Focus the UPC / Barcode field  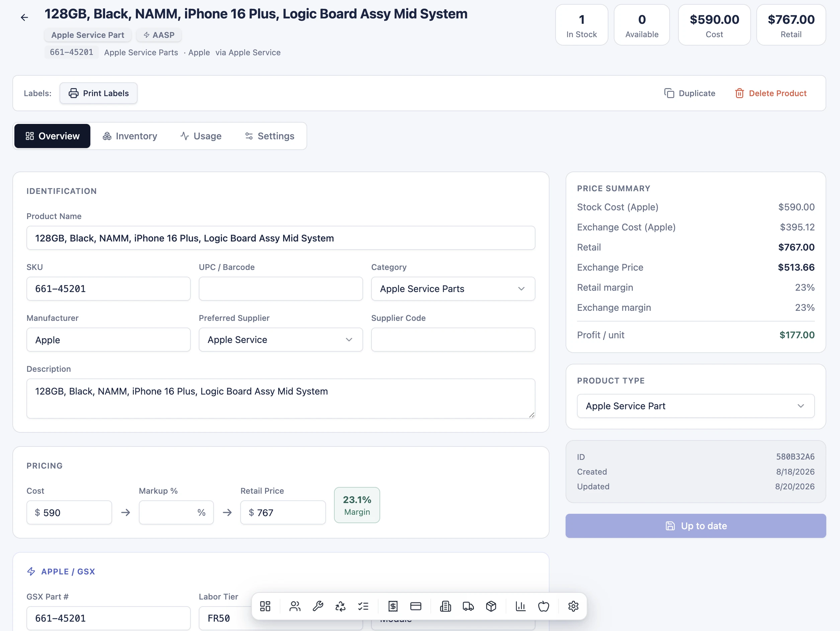pyautogui.click(x=281, y=289)
